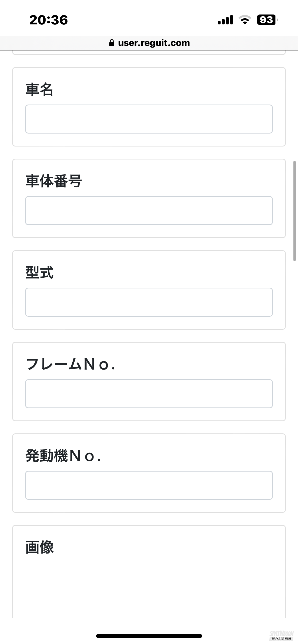Focus the 車体番号 input field
This screenshot has height=644, width=298.
tap(149, 211)
